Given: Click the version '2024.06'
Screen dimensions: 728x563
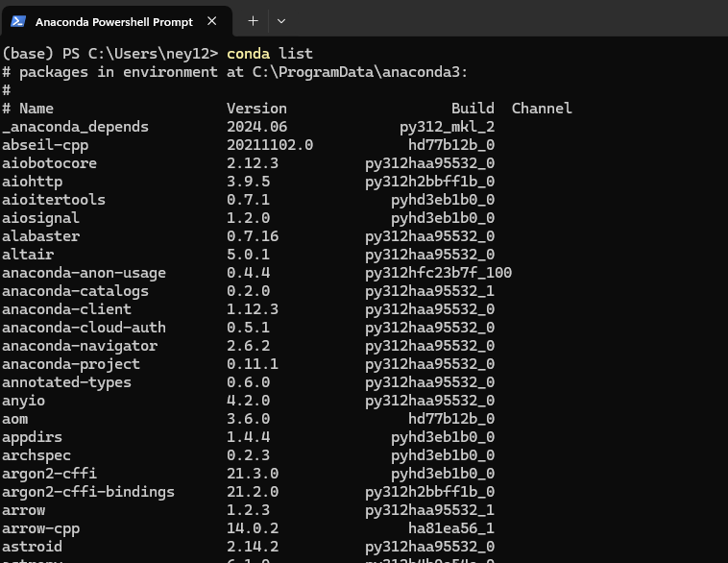Looking at the screenshot, I should (256, 127).
